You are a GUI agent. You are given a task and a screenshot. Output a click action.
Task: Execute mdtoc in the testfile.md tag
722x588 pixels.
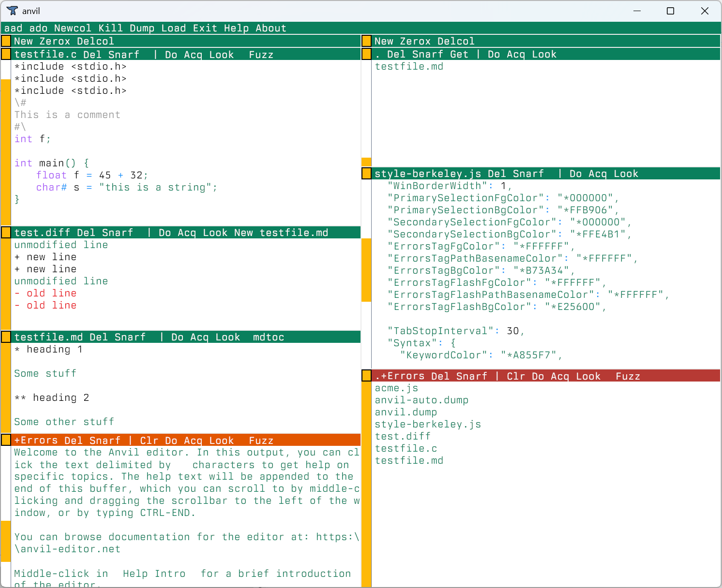point(268,337)
